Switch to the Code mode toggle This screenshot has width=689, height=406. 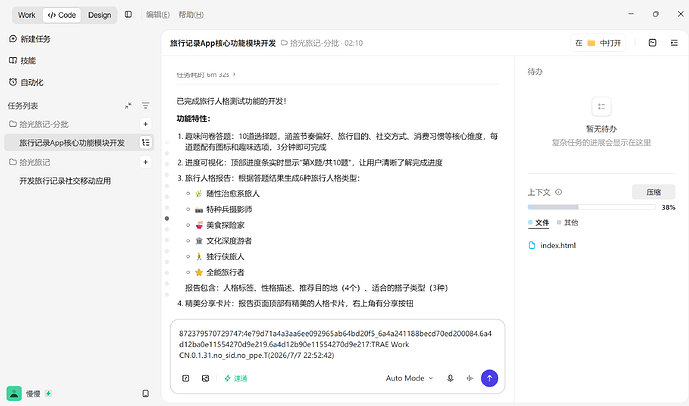(x=62, y=15)
